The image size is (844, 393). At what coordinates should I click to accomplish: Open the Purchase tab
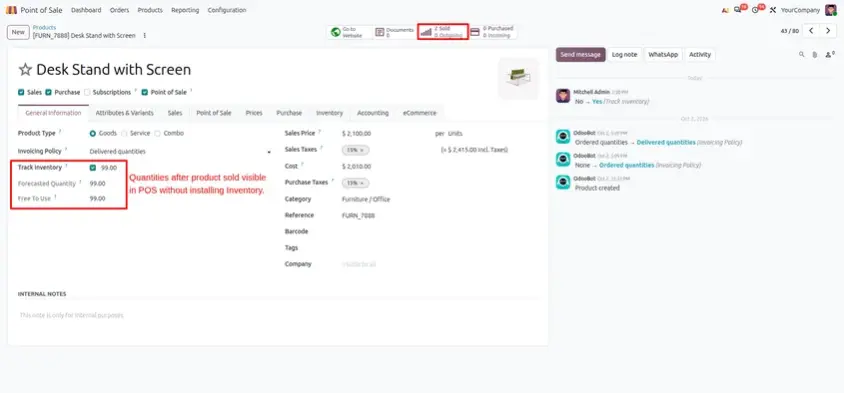[x=289, y=113]
